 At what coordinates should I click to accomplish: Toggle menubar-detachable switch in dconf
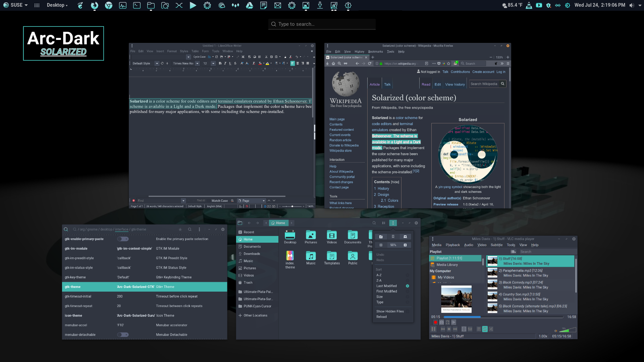123,335
